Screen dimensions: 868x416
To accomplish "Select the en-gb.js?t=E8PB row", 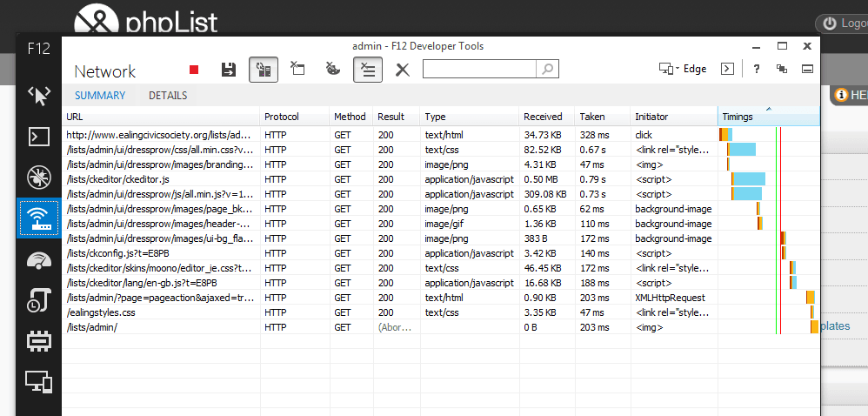I will pos(441,283).
